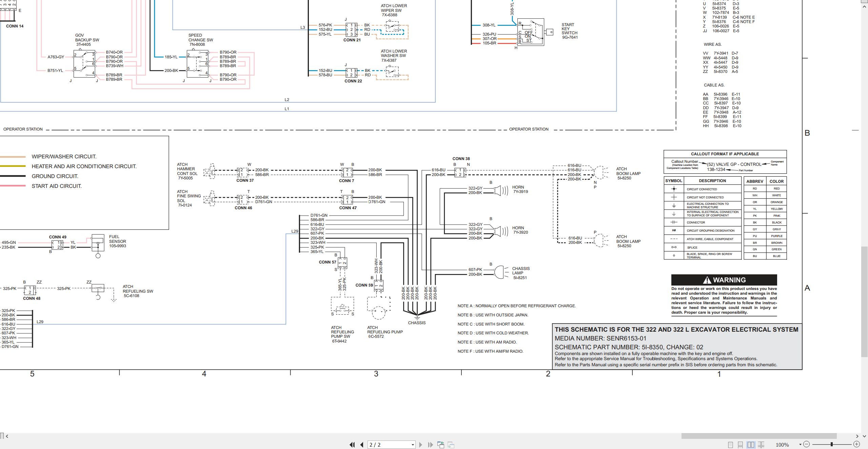Click the CONN 57 connector label

pos(328,262)
